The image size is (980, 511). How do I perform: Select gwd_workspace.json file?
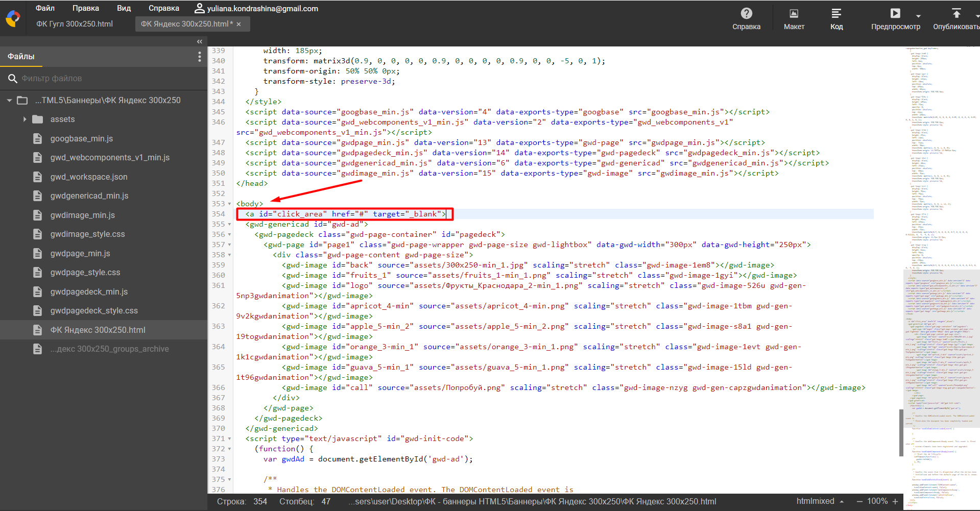89,177
